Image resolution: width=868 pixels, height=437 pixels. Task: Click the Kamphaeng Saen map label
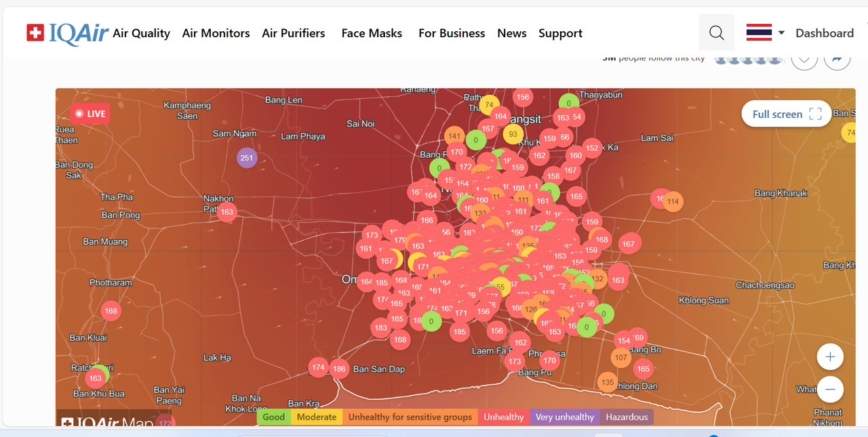[x=187, y=110]
